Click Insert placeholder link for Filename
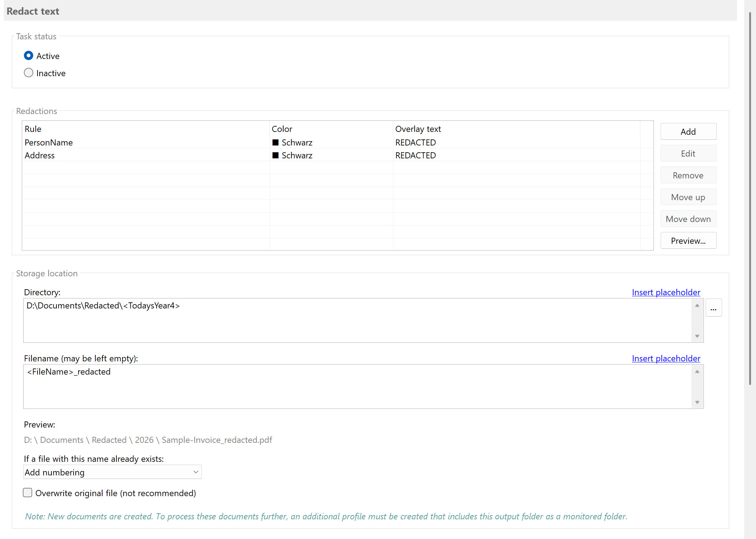This screenshot has height=539, width=756. 666,358
